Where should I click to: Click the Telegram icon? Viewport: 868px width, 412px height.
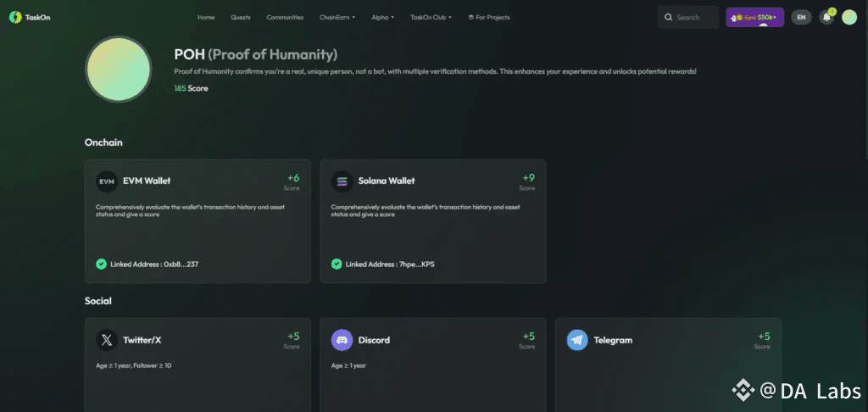click(577, 340)
